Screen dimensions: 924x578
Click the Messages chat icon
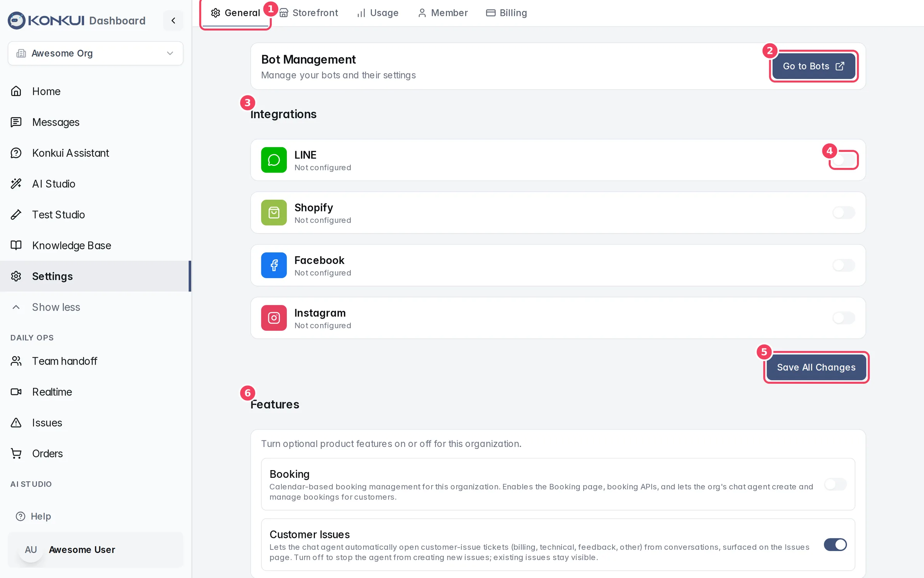[x=16, y=122]
